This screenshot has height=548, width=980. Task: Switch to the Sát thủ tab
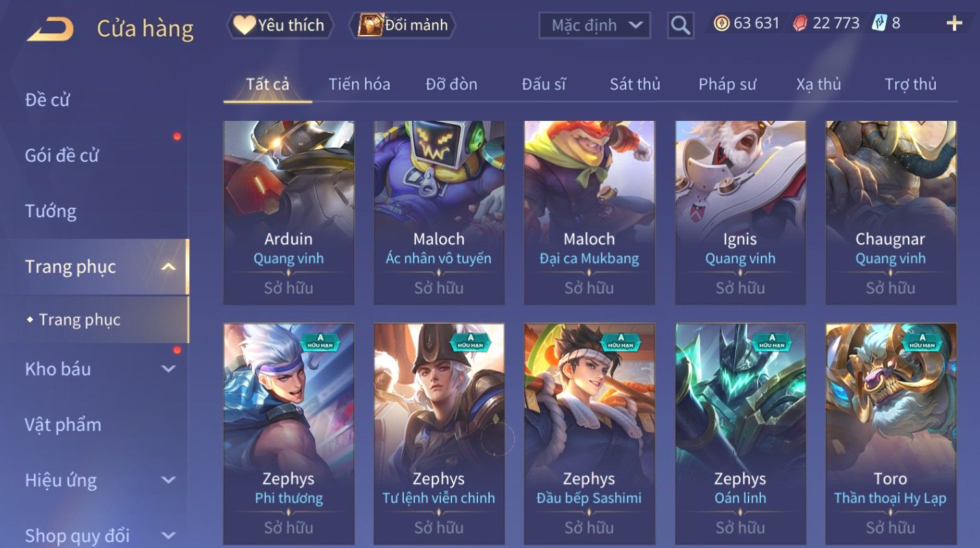[635, 84]
